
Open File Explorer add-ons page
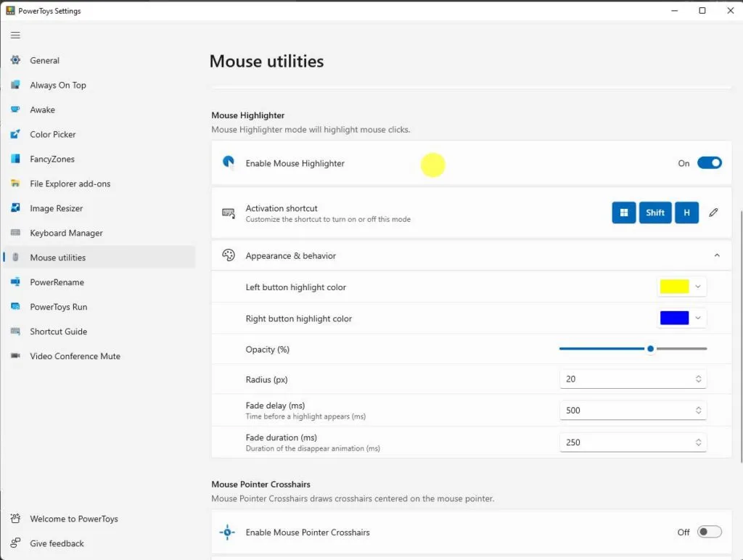click(x=99, y=184)
